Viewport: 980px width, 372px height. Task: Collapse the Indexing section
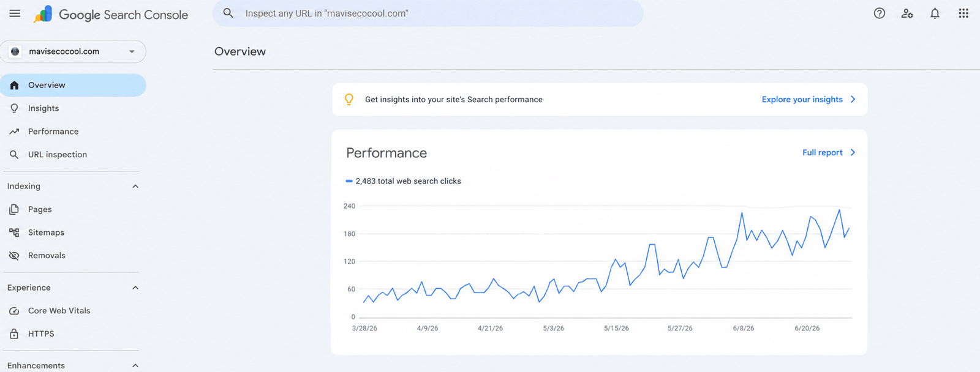(x=135, y=186)
